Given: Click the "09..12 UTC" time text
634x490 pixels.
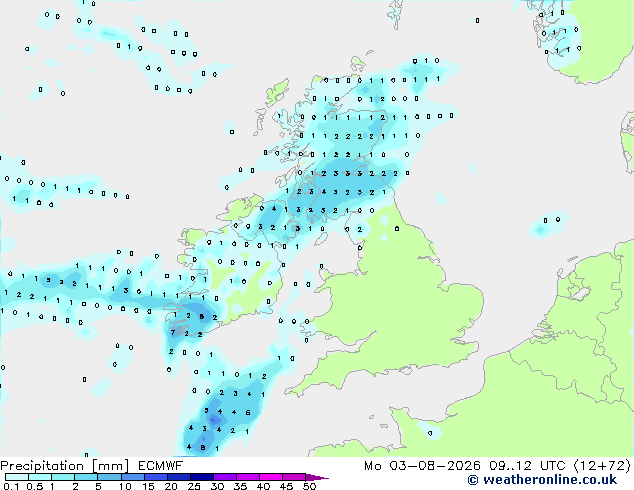Looking at the screenshot, I should click(527, 466).
